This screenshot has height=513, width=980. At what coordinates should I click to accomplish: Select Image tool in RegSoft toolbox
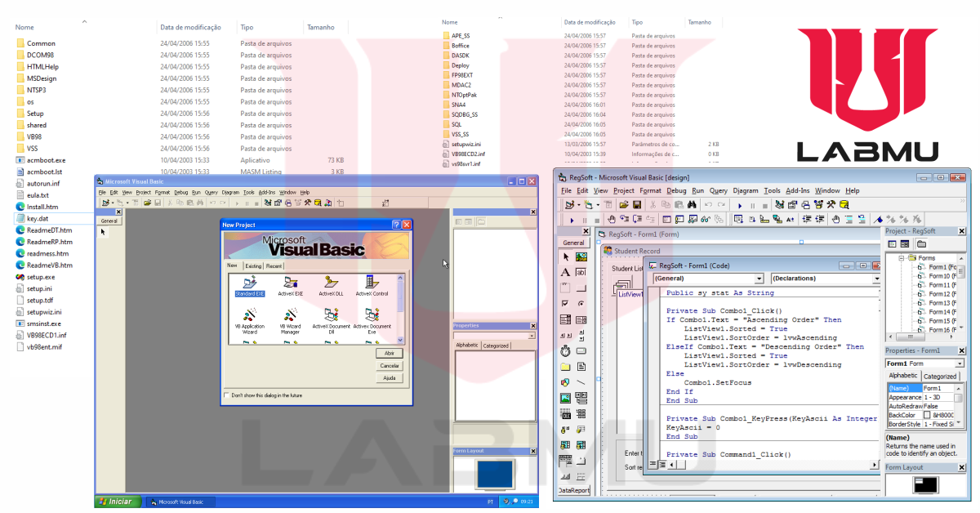point(565,398)
